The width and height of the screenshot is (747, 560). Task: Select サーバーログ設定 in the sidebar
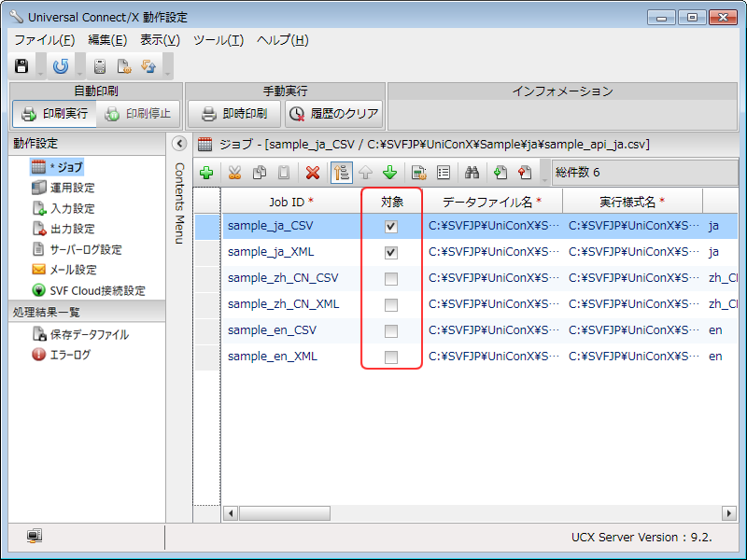coord(77,249)
